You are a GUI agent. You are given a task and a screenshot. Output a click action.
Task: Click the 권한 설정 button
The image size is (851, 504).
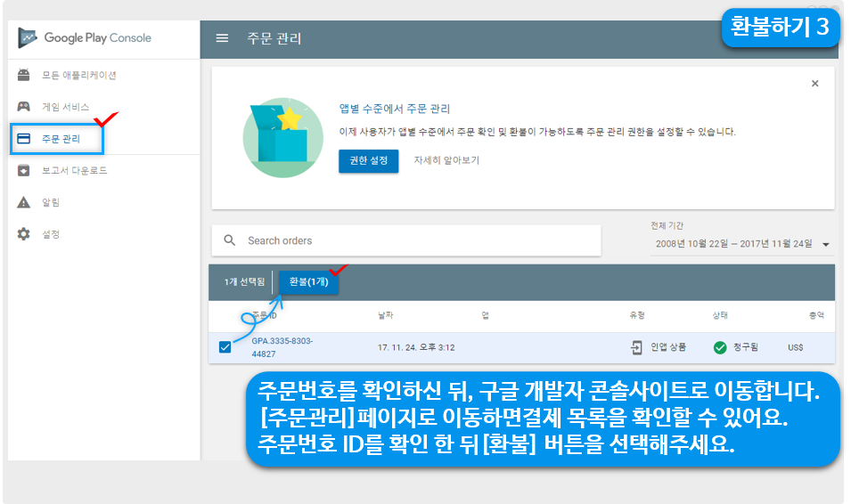pos(368,161)
